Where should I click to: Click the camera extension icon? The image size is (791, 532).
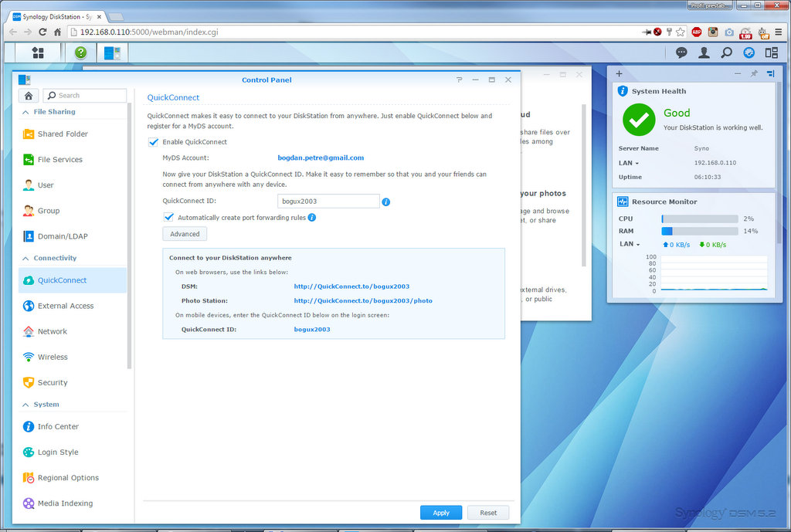point(729,32)
